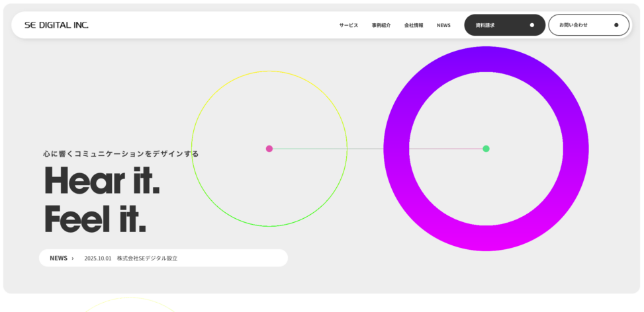The width and height of the screenshot is (644, 312).
Task: Select NEWS in the top navigation
Action: point(443,25)
